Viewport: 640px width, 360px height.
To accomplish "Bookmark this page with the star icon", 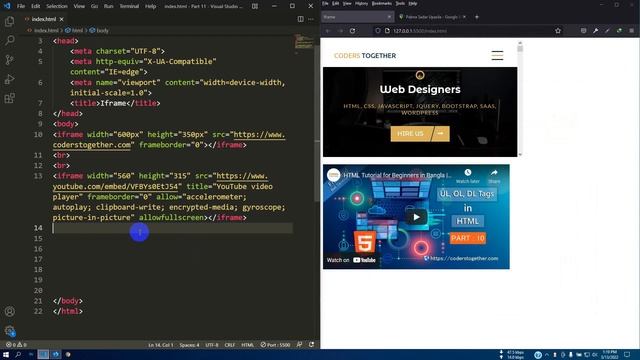I will coord(558,31).
